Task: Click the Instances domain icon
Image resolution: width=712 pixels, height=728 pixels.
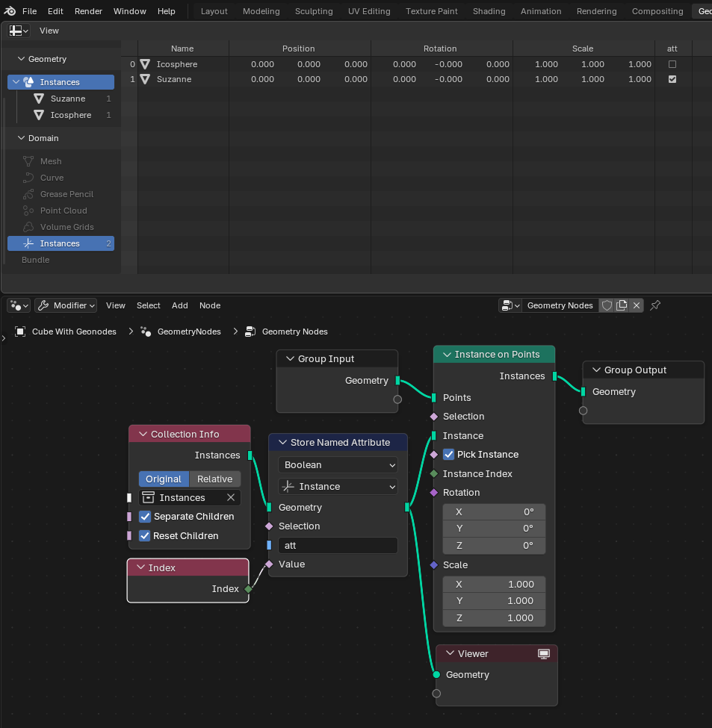Action: point(28,243)
